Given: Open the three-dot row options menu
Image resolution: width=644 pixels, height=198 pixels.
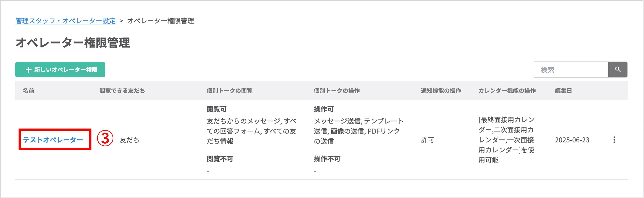Looking at the screenshot, I should 614,140.
